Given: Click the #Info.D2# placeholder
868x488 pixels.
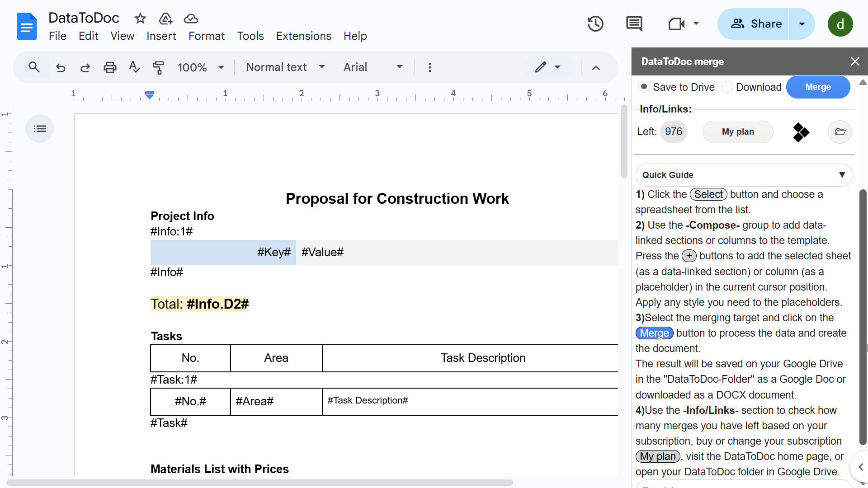Looking at the screenshot, I should point(218,304).
